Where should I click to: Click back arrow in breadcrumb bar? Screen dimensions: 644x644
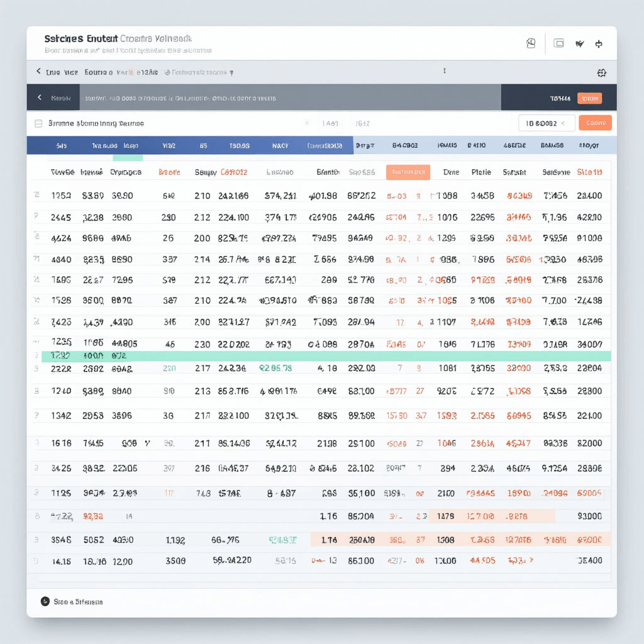(x=39, y=72)
